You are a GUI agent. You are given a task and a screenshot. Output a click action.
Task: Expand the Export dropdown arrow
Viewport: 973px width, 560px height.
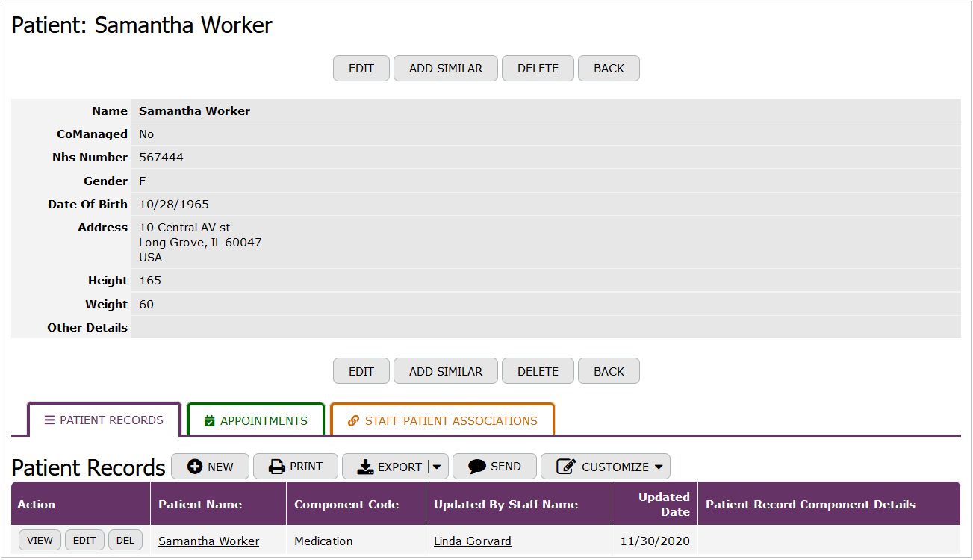tap(437, 467)
